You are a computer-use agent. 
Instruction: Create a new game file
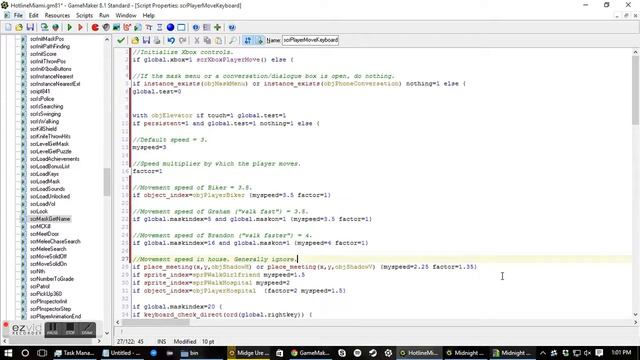coord(8,27)
